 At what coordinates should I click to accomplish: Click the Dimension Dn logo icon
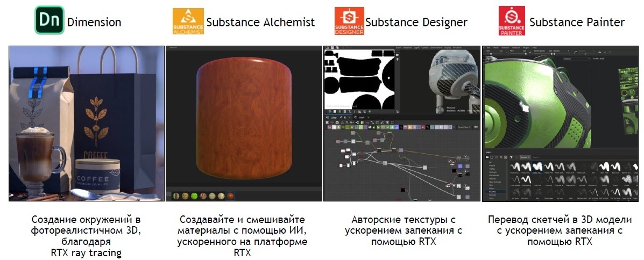click(x=49, y=20)
